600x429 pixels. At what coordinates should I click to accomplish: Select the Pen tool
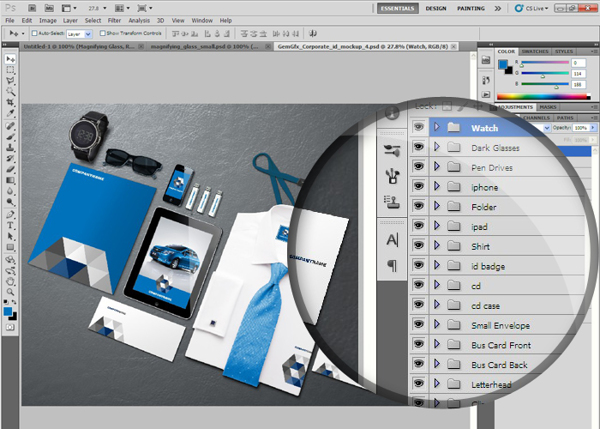[x=10, y=215]
